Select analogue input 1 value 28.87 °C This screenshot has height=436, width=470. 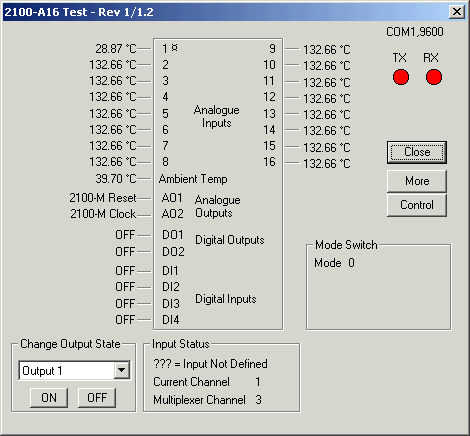[x=116, y=49]
